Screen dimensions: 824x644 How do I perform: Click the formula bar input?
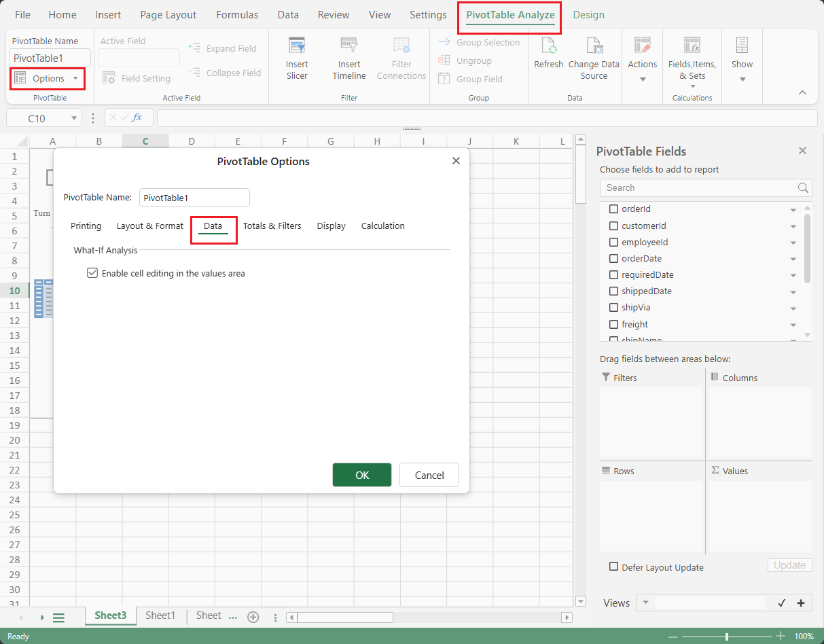click(487, 118)
